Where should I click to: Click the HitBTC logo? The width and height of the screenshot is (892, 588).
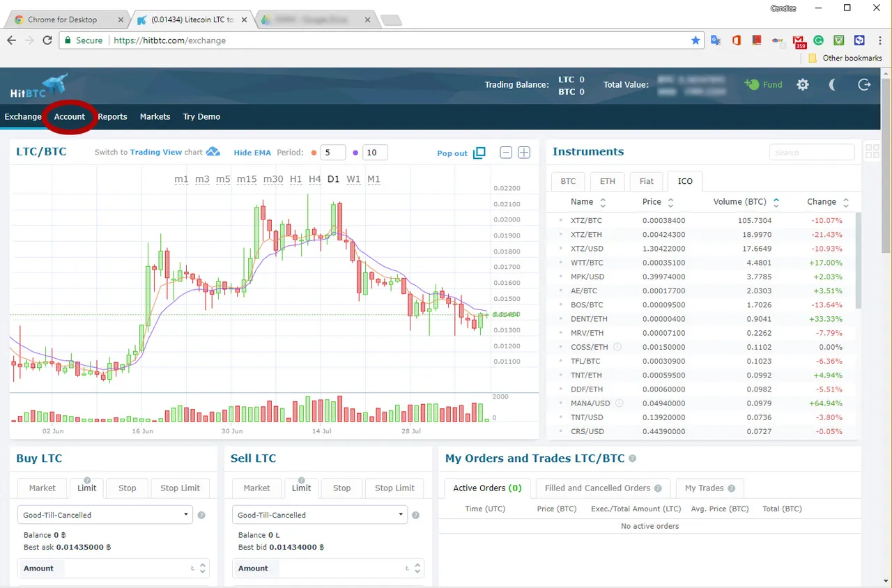pos(39,86)
